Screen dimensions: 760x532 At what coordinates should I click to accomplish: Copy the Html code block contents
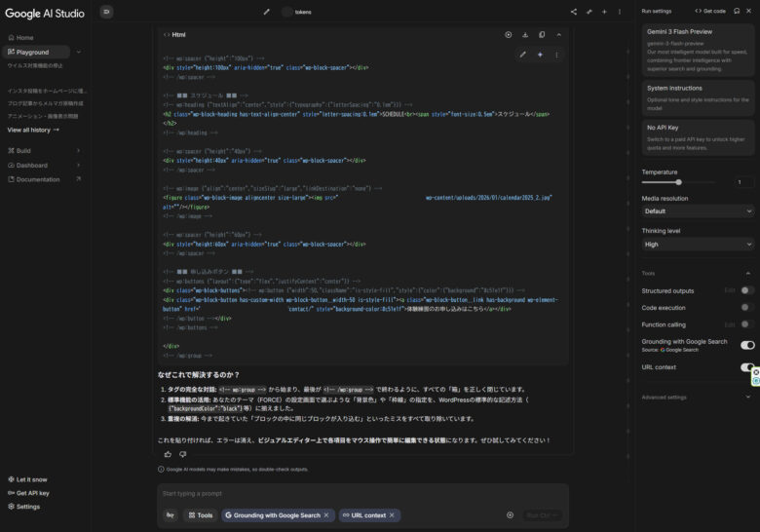(x=542, y=34)
